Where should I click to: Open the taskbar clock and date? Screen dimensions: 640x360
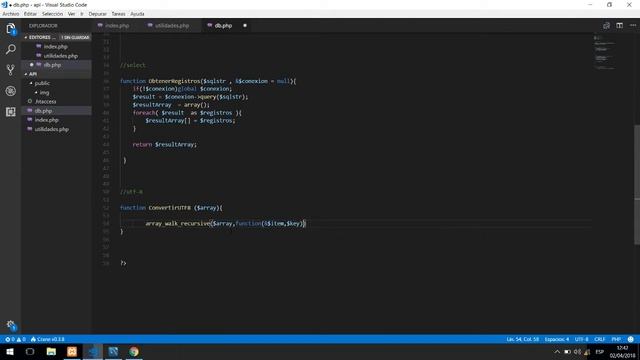click(622, 351)
